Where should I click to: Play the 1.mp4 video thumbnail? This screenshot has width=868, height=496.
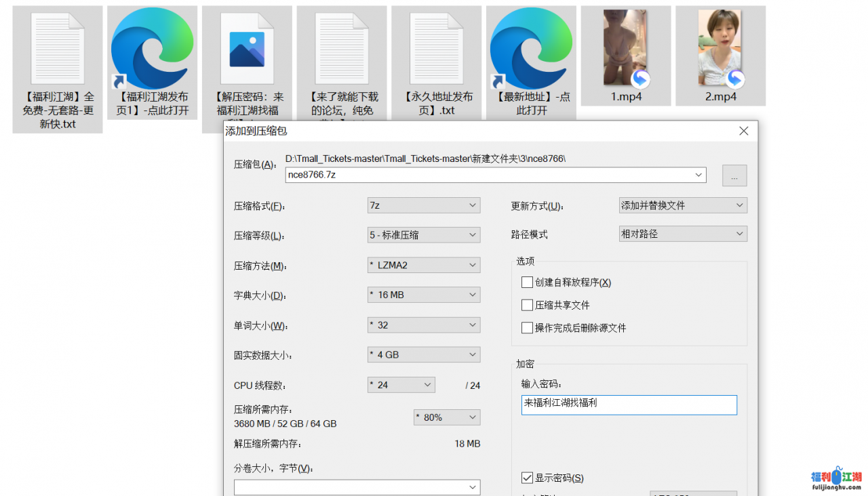625,46
